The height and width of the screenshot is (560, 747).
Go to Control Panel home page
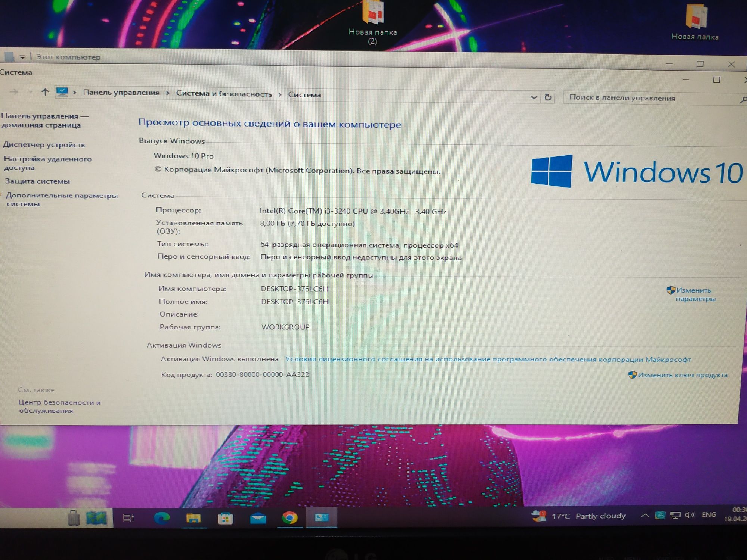(45, 121)
